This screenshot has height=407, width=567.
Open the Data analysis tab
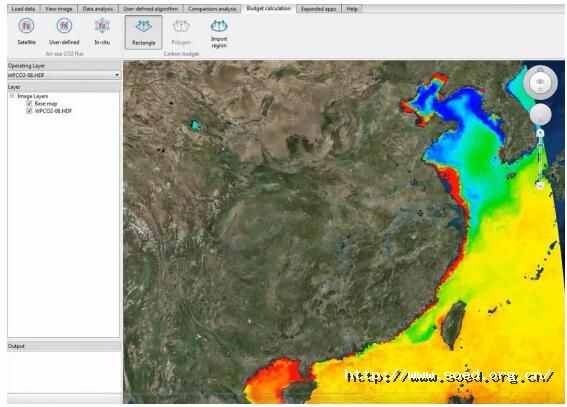pos(98,9)
